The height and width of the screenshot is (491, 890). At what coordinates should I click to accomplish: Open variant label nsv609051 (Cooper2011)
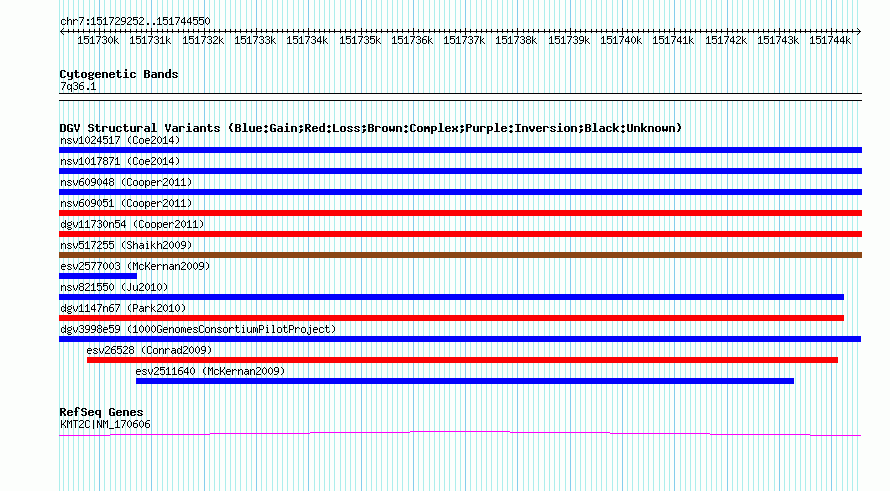[x=126, y=203]
